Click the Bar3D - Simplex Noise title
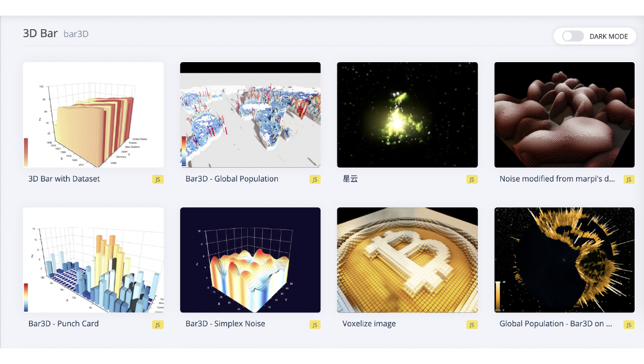Viewport: 644px width, 364px height. tap(225, 324)
